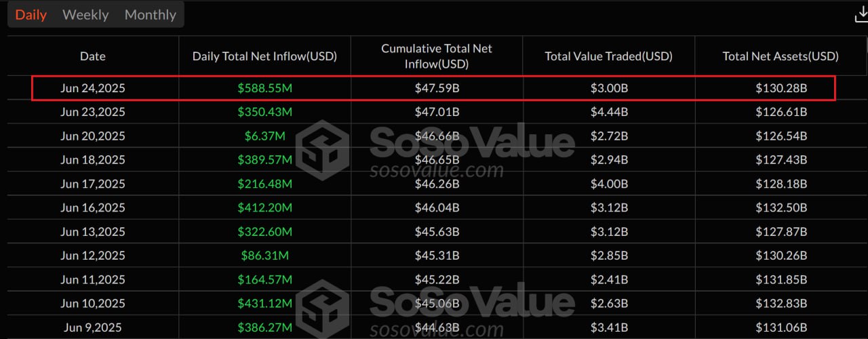This screenshot has width=868, height=339.
Task: Click the $86.31M inflow on Jun 12
Action: click(265, 256)
